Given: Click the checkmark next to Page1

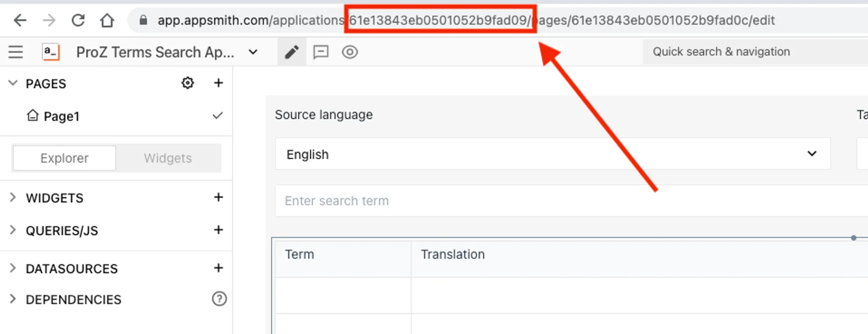Looking at the screenshot, I should (217, 115).
